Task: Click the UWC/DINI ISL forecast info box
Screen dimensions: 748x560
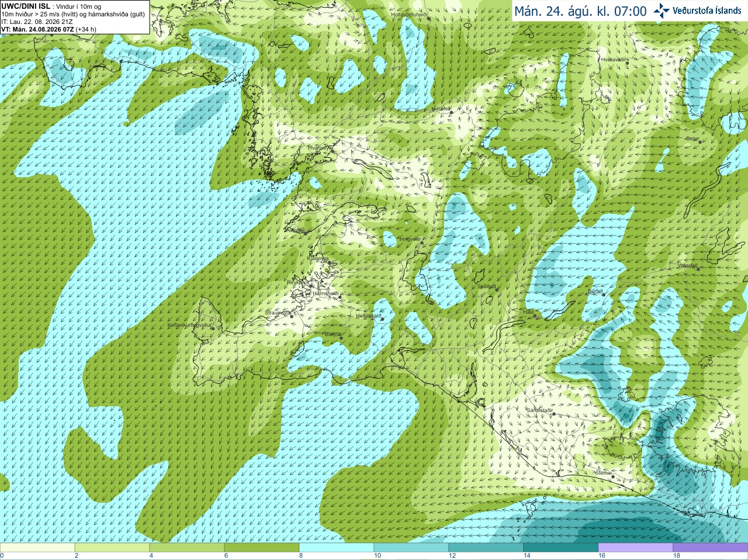Action: coord(74,17)
